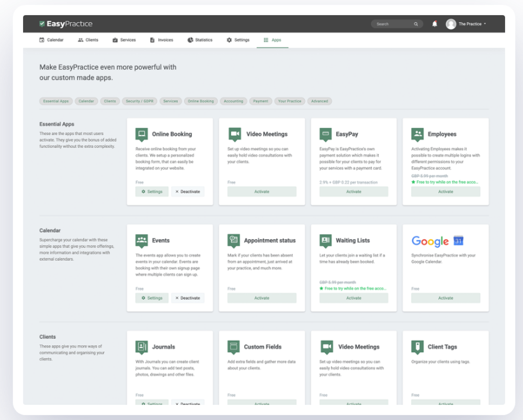Image resolution: width=523 pixels, height=420 pixels.
Task: Open The Practice account dropdown
Action: point(472,24)
